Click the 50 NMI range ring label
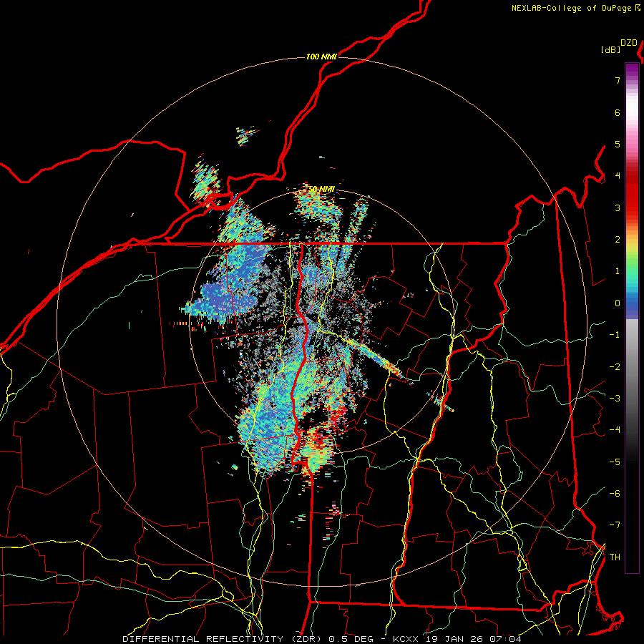Image resolution: width=644 pixels, height=644 pixels. [x=321, y=189]
